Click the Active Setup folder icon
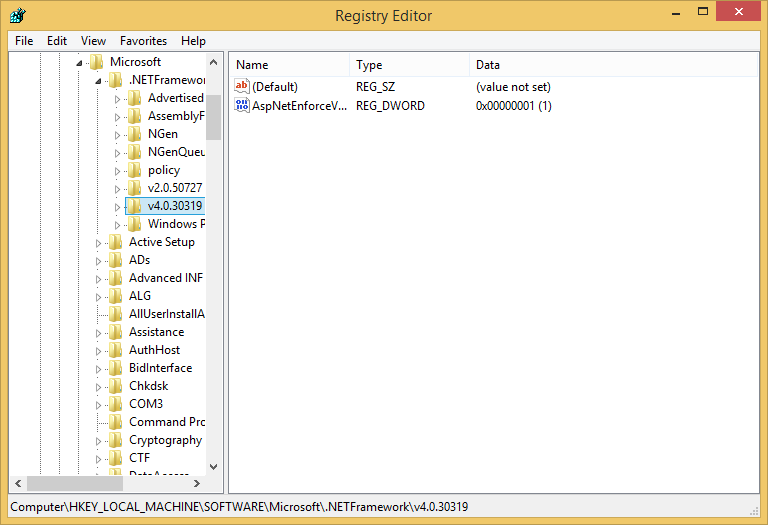Image resolution: width=768 pixels, height=525 pixels. (116, 242)
